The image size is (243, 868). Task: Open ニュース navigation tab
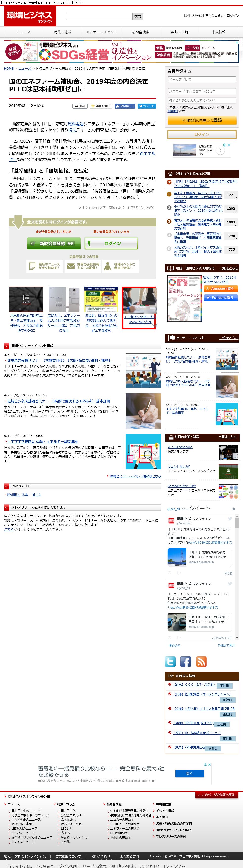tap(23, 32)
